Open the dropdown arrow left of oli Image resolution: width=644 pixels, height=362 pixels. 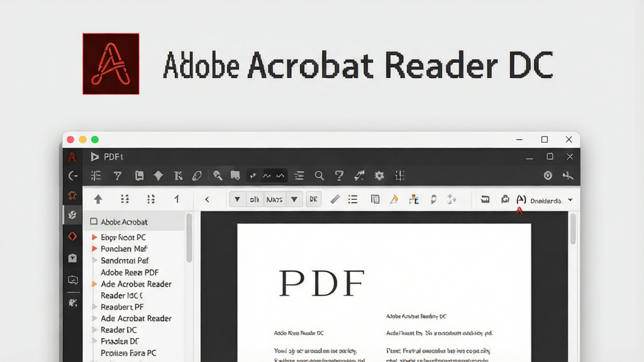[237, 199]
